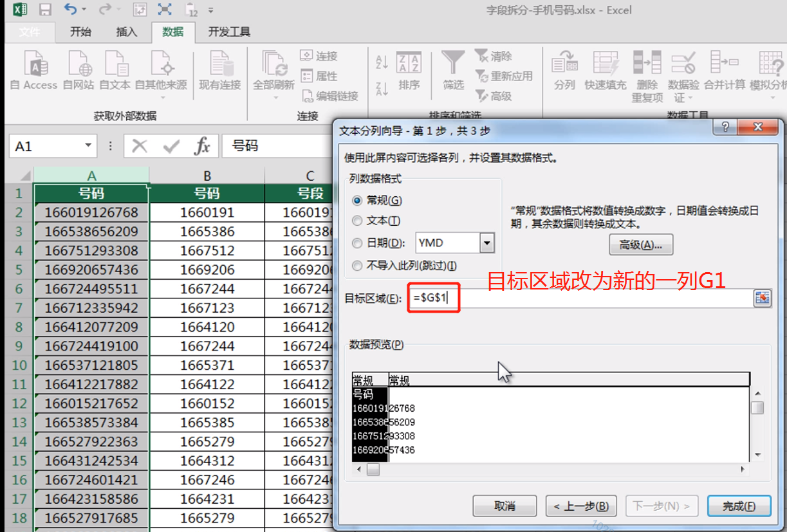Screen dimensions: 787x532
Task: Open the Sort (排序) dialog
Action: (x=409, y=71)
